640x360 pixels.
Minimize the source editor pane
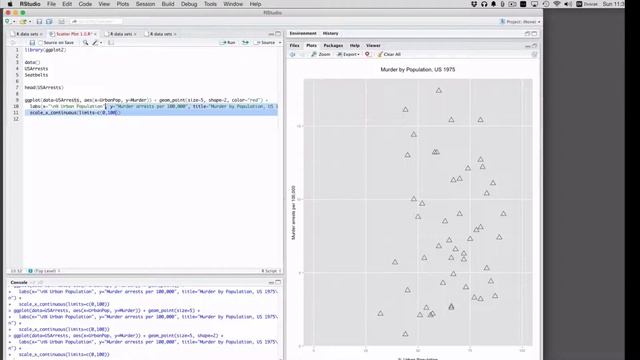(x=271, y=34)
